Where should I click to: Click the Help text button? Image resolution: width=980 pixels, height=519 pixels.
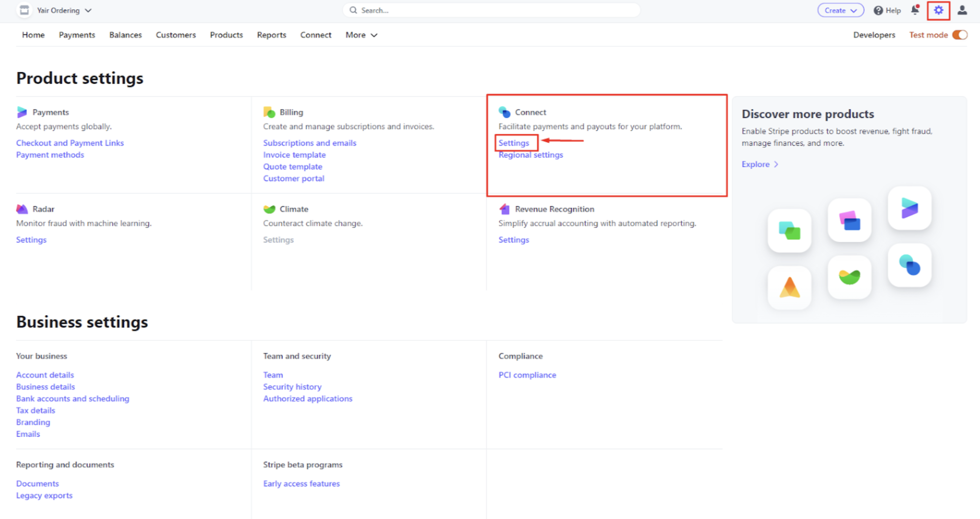pos(893,10)
